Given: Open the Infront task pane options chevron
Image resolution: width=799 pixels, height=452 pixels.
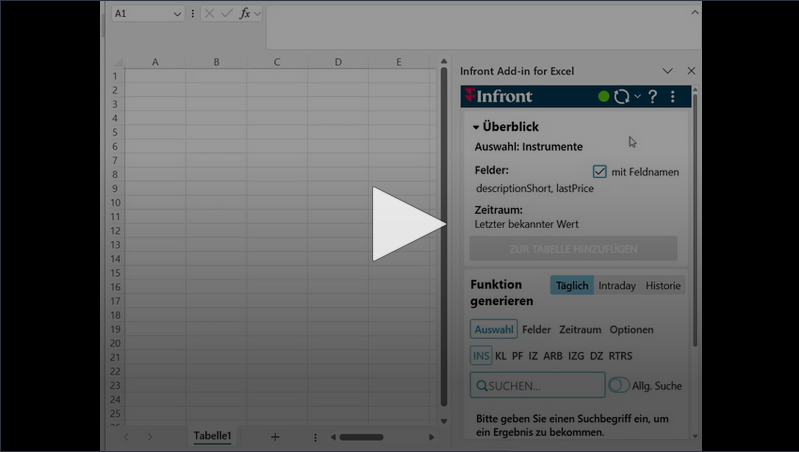Looking at the screenshot, I should [668, 71].
